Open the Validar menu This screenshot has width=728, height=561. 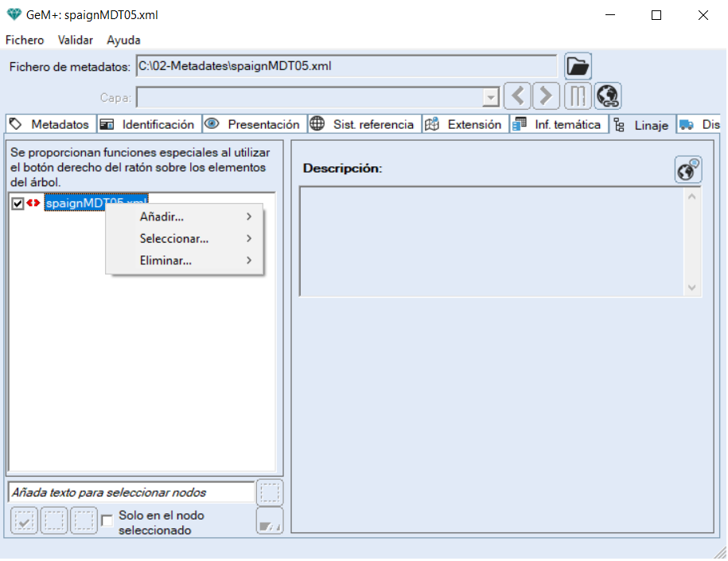(76, 40)
